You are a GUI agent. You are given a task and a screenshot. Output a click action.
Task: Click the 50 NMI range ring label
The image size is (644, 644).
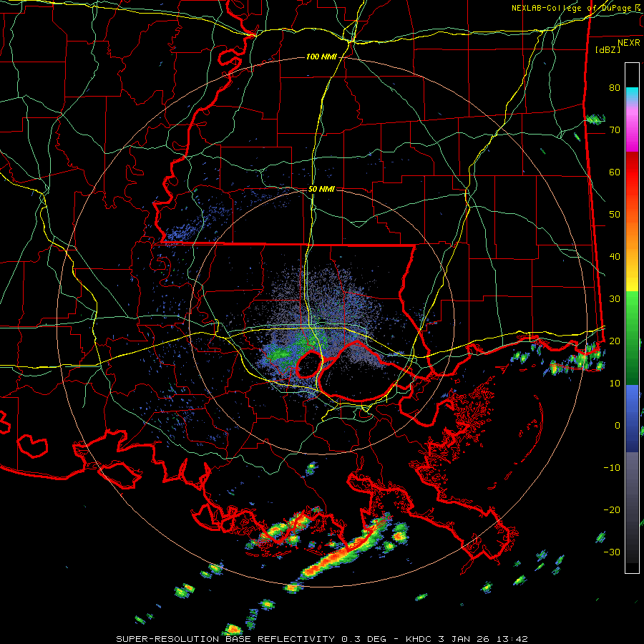click(x=321, y=189)
